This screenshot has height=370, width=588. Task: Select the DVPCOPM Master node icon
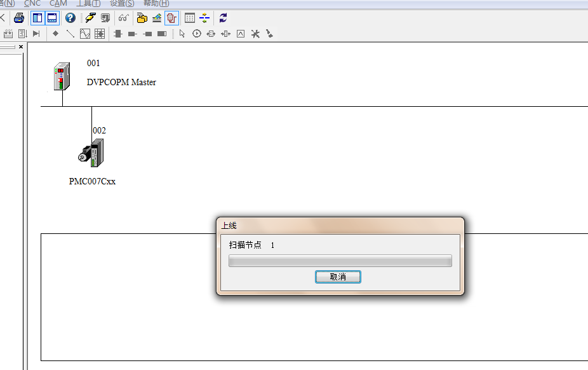point(62,78)
